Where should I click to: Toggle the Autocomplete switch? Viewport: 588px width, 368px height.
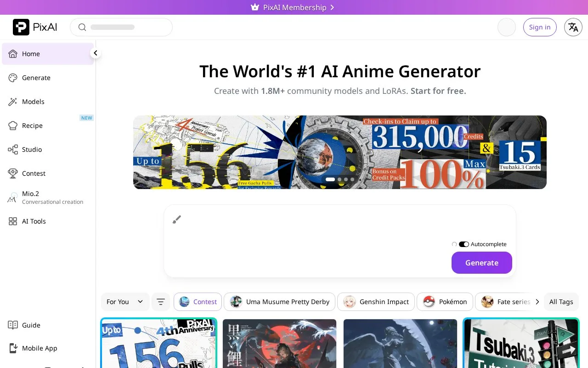(x=464, y=244)
